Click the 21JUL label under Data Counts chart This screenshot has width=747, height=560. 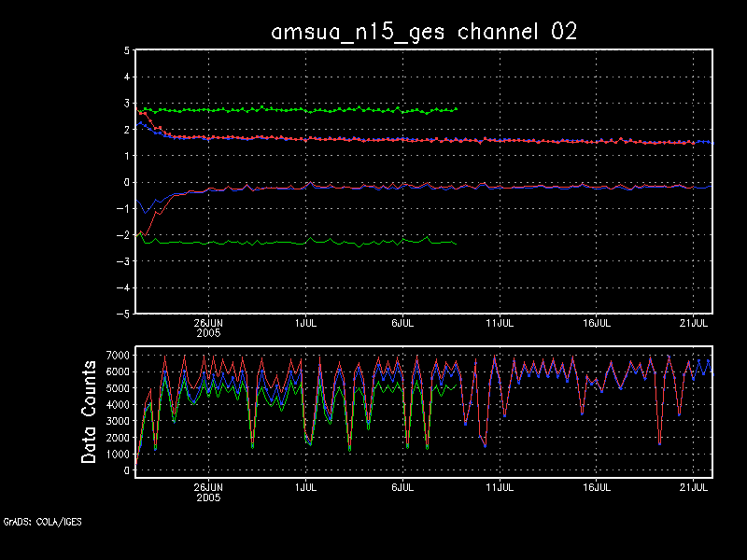[x=693, y=486]
